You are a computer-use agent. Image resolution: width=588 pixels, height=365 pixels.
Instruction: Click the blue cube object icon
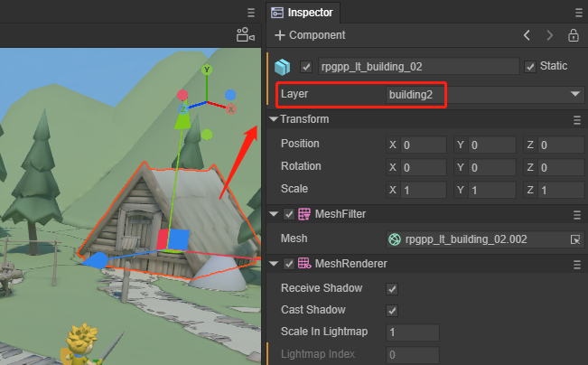tap(284, 67)
